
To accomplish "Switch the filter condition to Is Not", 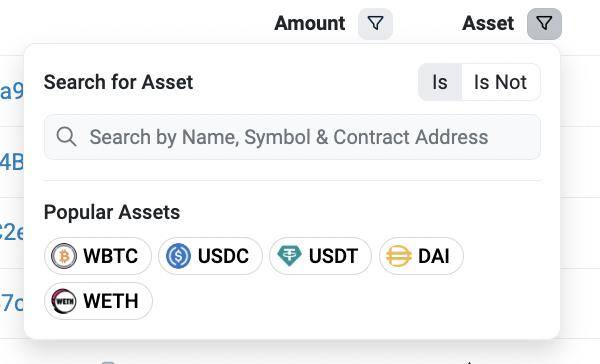I will [501, 82].
